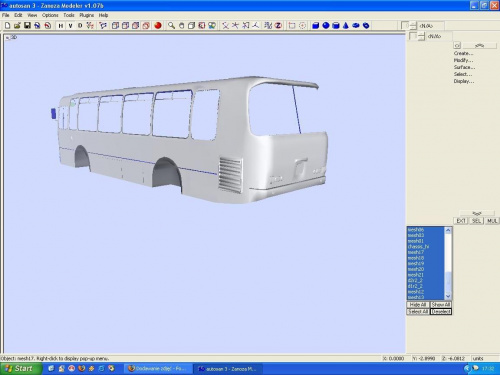Toggle the SEL selected mode button

pyautogui.click(x=476, y=221)
